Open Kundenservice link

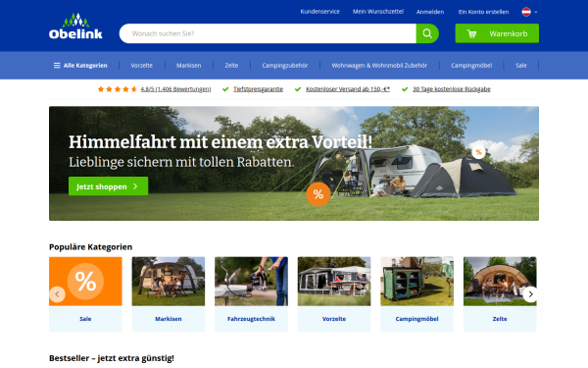[x=319, y=12]
